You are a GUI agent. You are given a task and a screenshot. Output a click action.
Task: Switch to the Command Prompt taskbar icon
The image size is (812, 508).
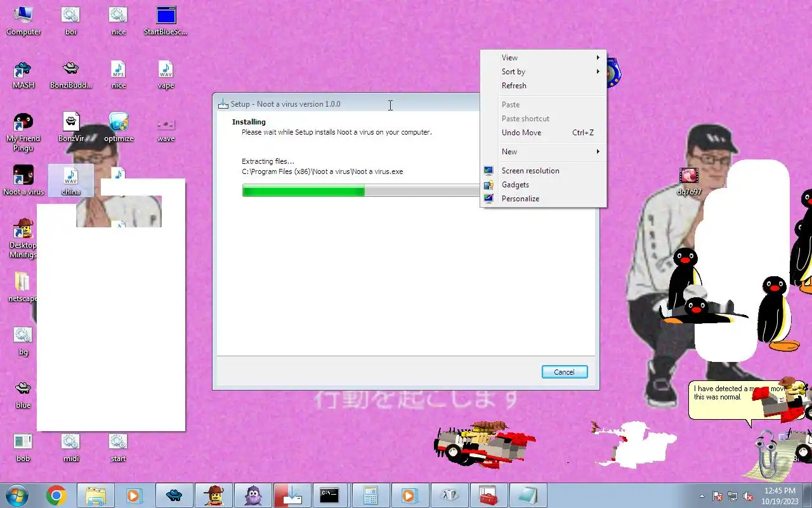[329, 495]
